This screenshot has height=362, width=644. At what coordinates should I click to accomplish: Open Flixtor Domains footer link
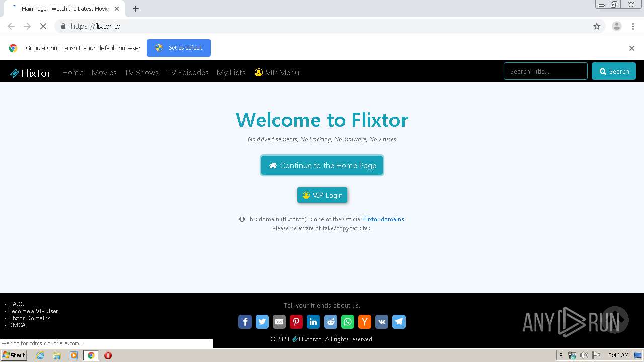pos(29,318)
